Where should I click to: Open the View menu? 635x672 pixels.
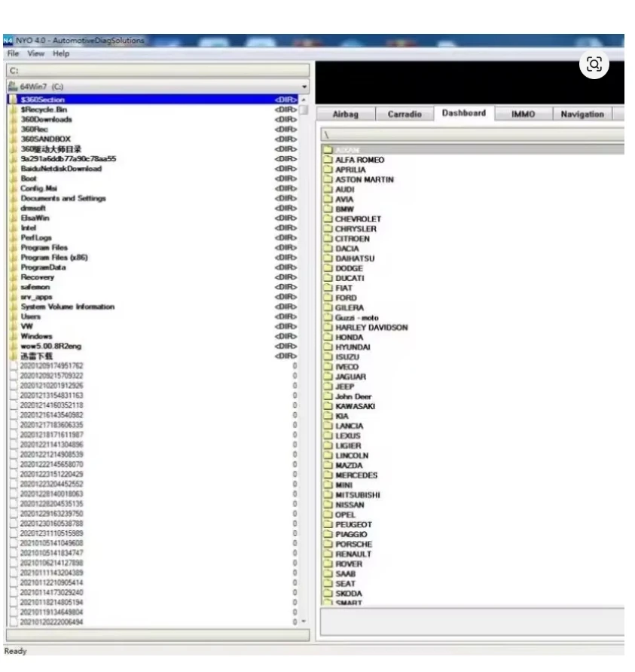[36, 53]
